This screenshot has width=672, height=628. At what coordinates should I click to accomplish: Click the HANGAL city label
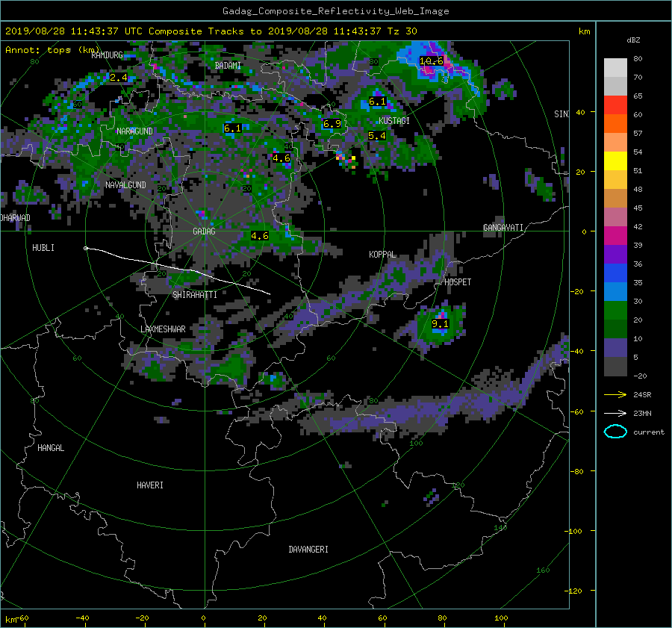[51, 447]
